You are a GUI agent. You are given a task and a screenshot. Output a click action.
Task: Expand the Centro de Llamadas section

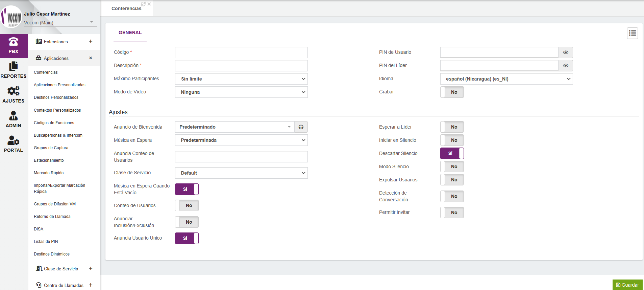point(64,285)
